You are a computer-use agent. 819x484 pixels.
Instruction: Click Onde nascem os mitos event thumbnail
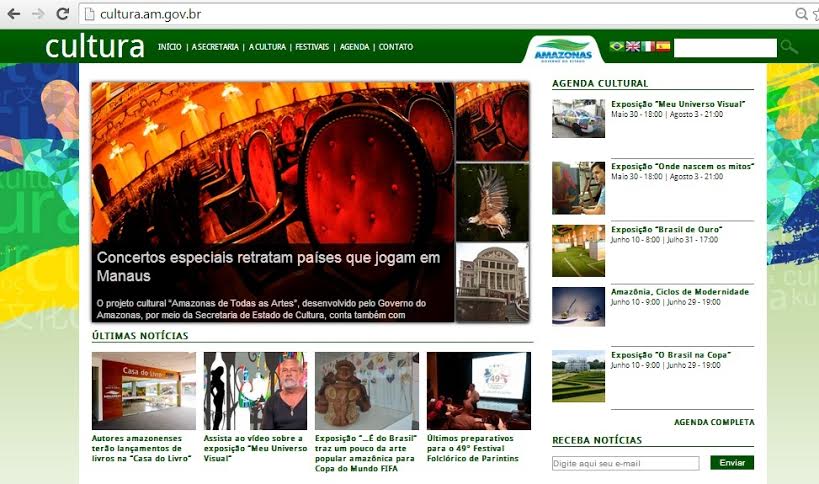tap(578, 188)
